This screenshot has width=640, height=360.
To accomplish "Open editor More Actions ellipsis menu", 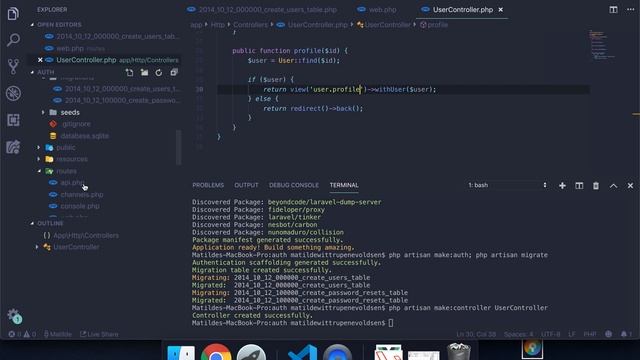I will click(x=631, y=9).
